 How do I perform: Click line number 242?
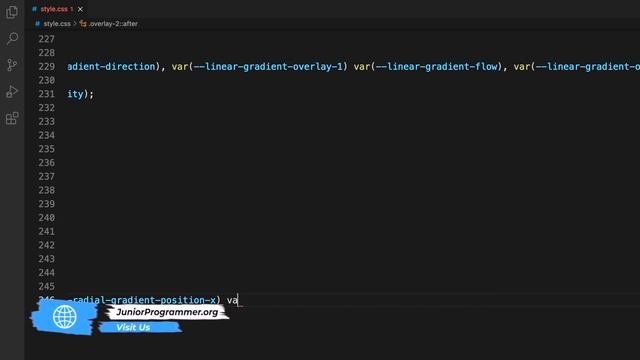47,245
